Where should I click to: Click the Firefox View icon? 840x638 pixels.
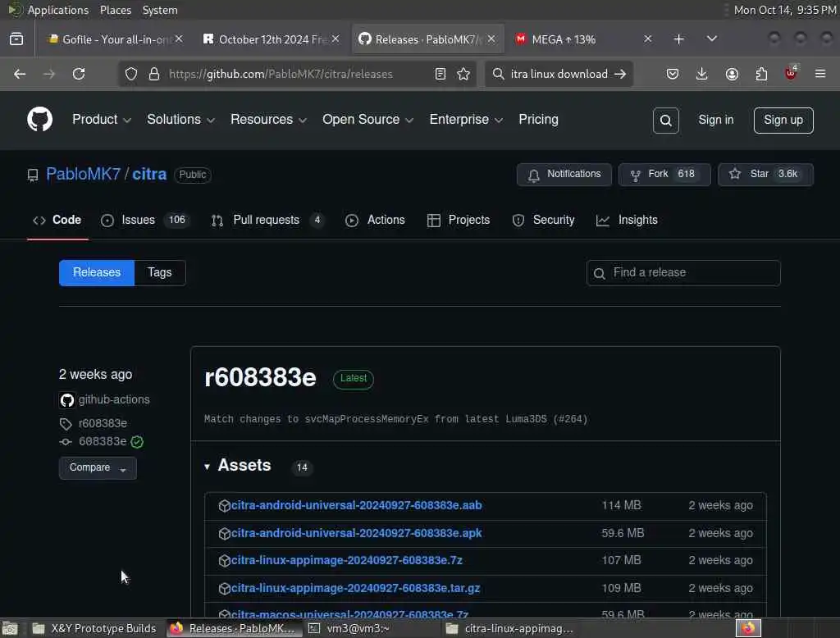coord(16,39)
